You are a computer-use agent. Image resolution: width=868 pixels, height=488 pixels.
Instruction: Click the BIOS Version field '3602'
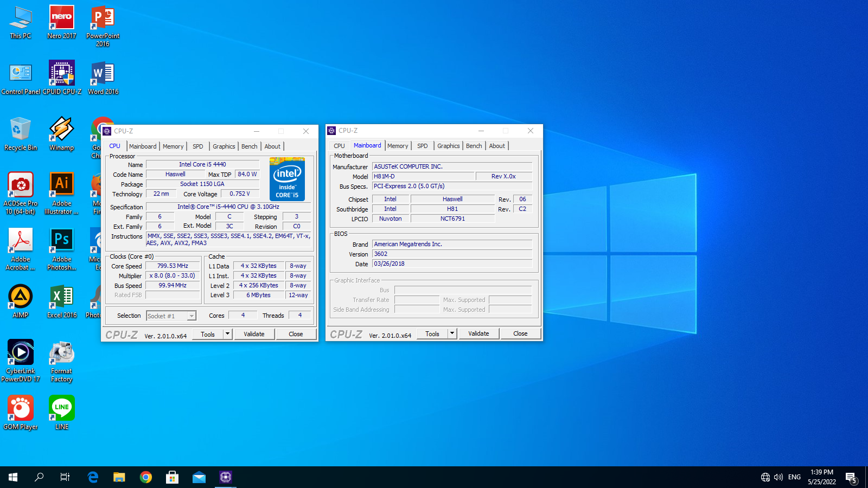(x=452, y=254)
